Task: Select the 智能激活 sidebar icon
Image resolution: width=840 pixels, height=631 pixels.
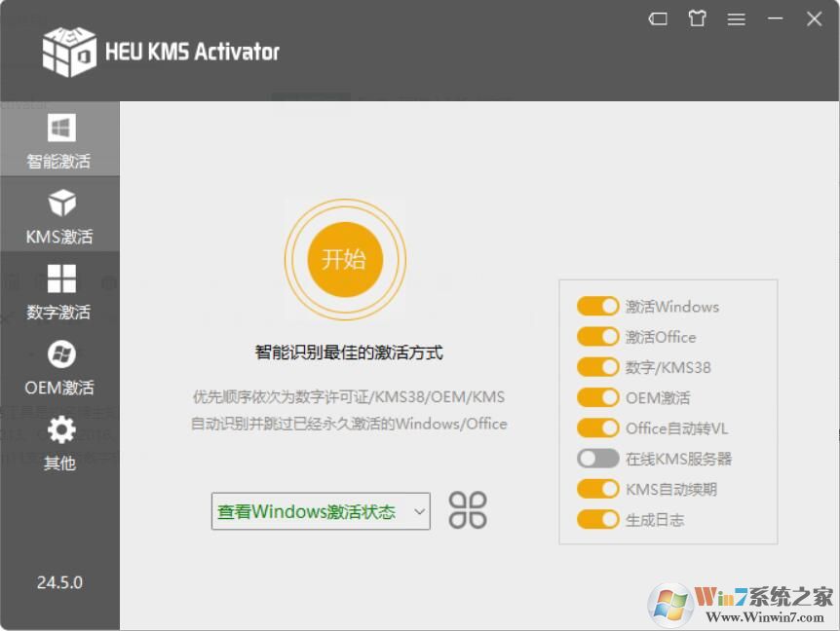Action: [x=61, y=128]
